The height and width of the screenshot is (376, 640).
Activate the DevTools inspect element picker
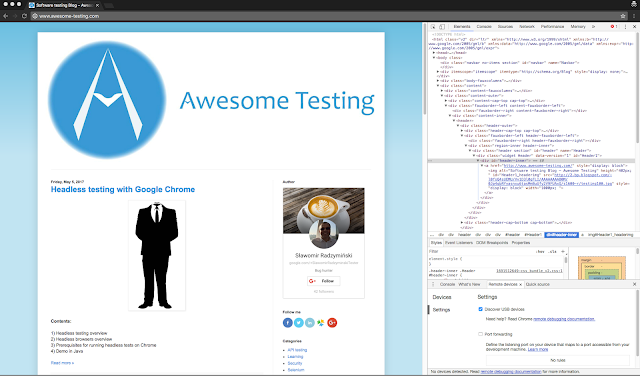point(433,27)
